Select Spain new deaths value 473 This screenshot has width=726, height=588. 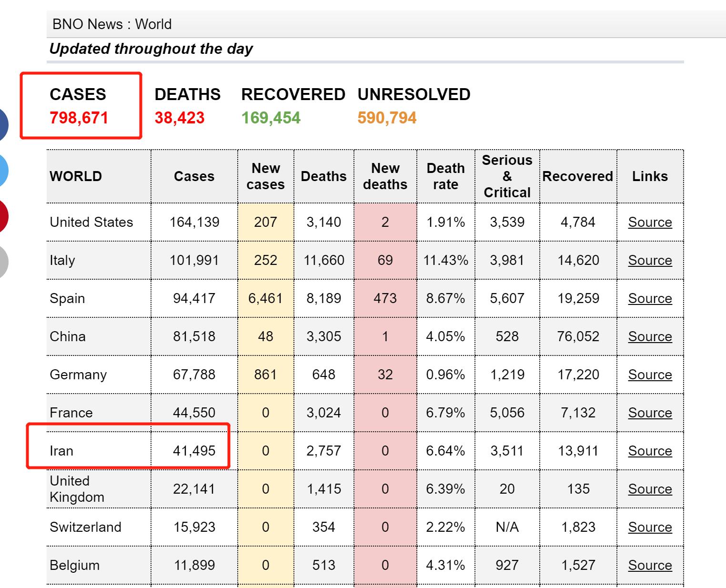(x=385, y=298)
